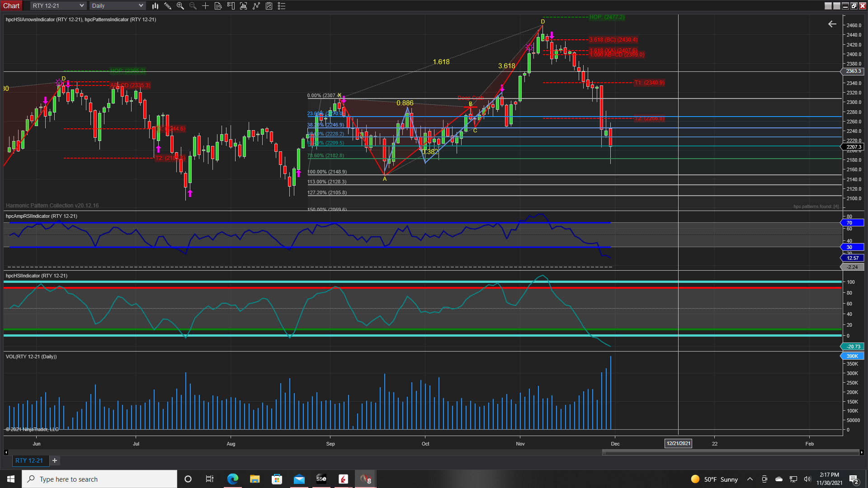Show hidden system tray icons chevron

(x=750, y=479)
